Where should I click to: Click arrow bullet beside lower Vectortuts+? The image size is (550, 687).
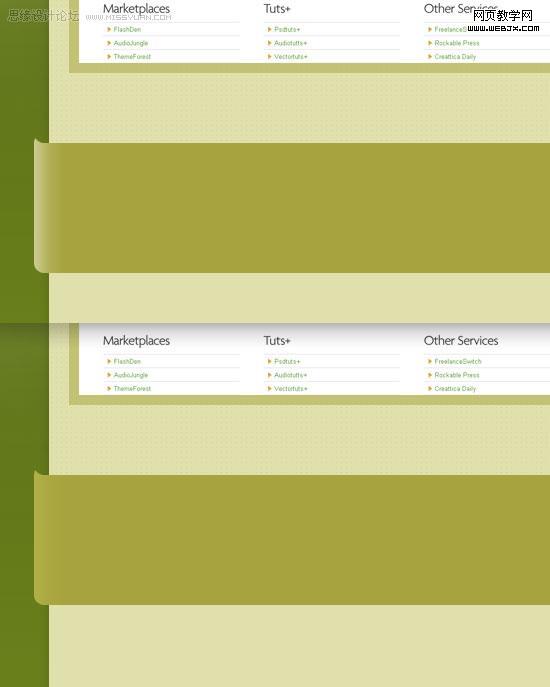pos(270,389)
